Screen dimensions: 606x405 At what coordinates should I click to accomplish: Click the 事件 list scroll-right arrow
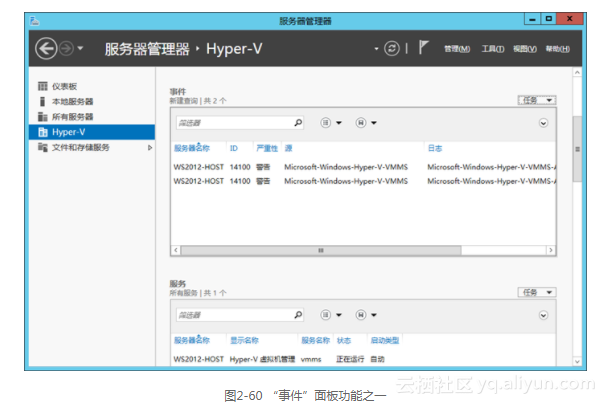[551, 250]
